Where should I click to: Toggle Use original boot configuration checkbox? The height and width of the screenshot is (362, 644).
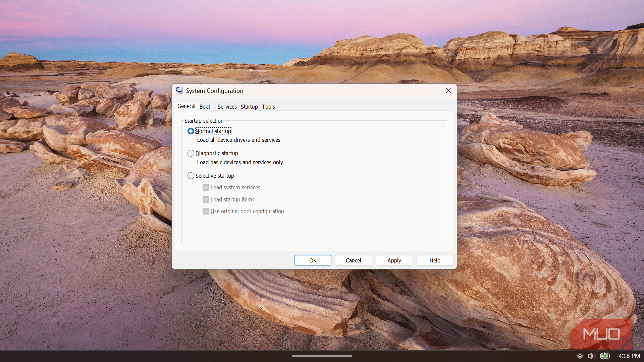point(206,211)
